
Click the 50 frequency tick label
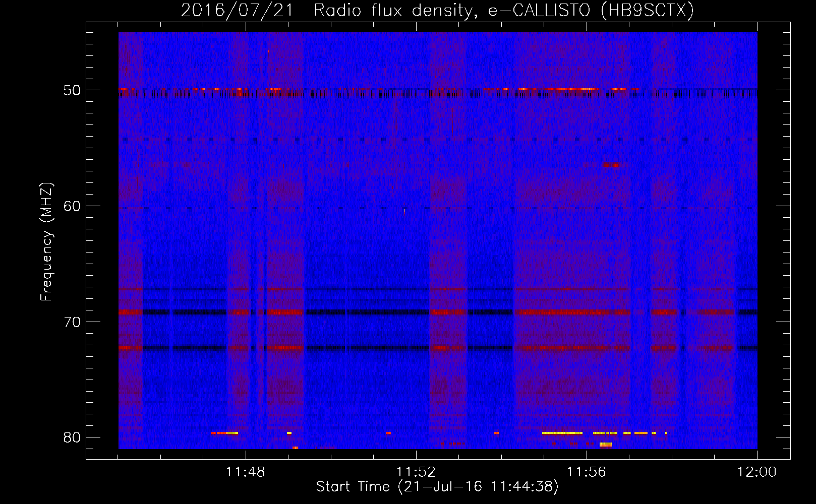pyautogui.click(x=72, y=90)
